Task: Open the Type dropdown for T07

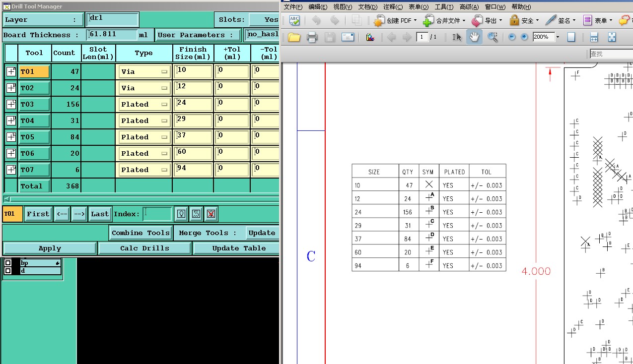Action: (144, 170)
